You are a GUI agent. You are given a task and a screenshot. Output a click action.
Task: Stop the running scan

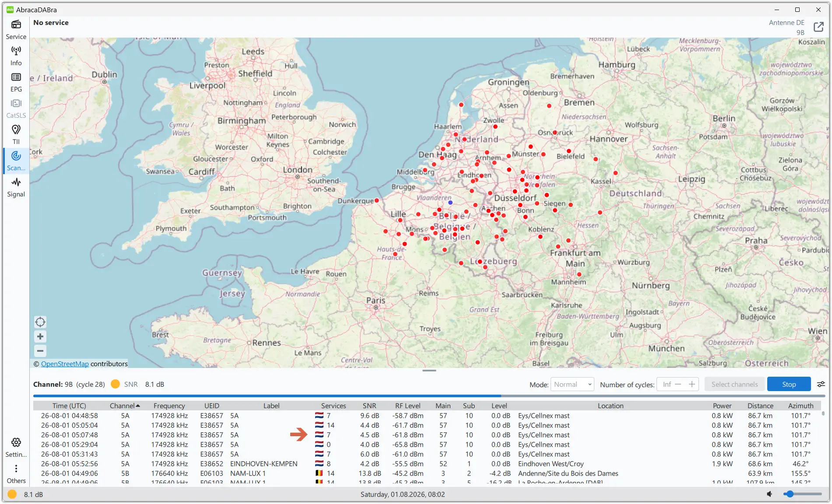tap(789, 384)
